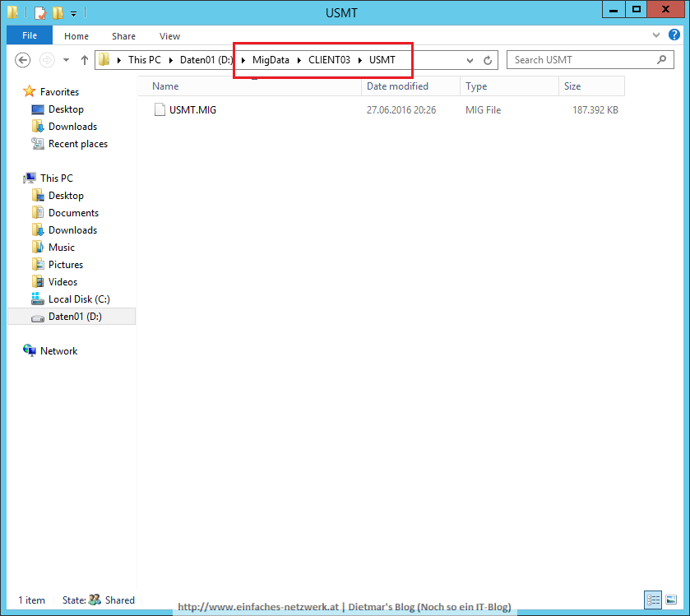This screenshot has height=616, width=690.
Task: Expand the arrow after Daten01 (D:) breadcrumb
Action: coord(243,60)
